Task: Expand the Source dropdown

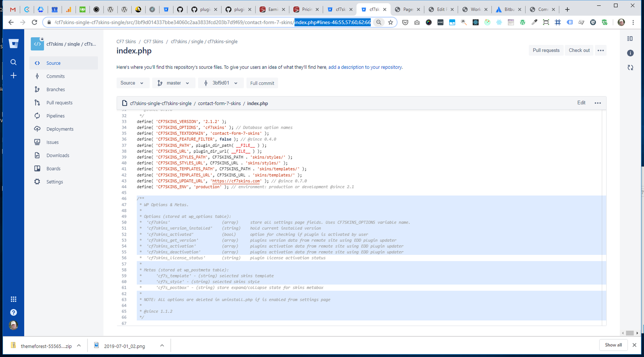Action: click(x=132, y=83)
